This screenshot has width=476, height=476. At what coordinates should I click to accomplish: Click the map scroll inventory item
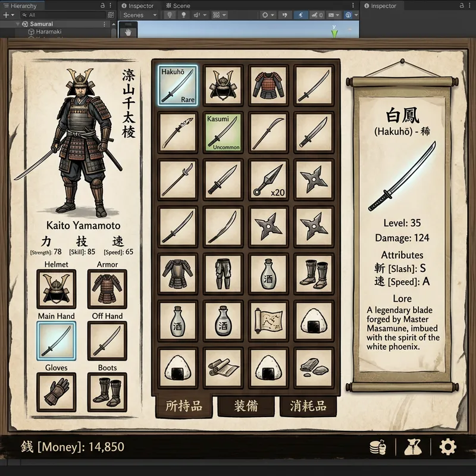[x=269, y=321]
